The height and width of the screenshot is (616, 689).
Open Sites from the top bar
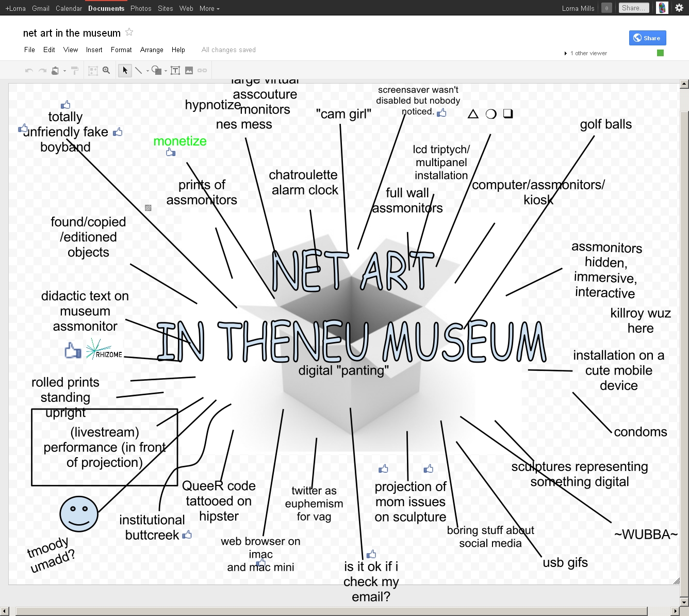click(x=166, y=8)
